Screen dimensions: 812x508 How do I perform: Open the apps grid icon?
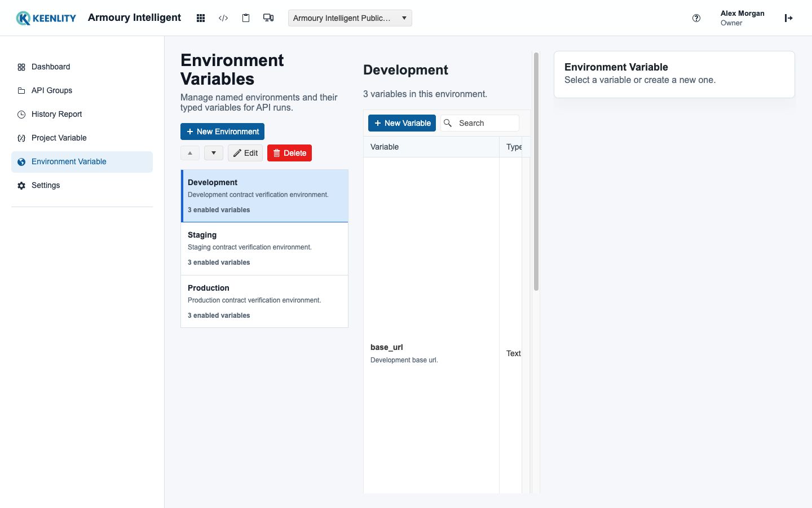(201, 18)
